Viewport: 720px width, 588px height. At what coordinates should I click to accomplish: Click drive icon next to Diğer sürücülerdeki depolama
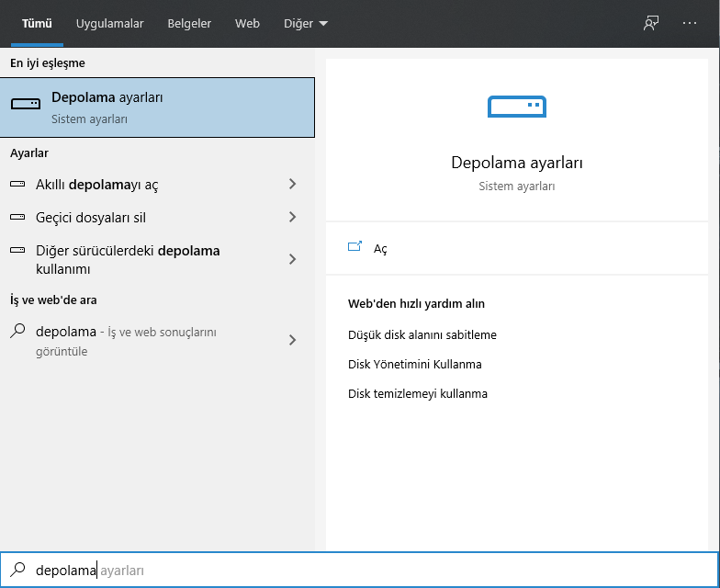[17, 250]
